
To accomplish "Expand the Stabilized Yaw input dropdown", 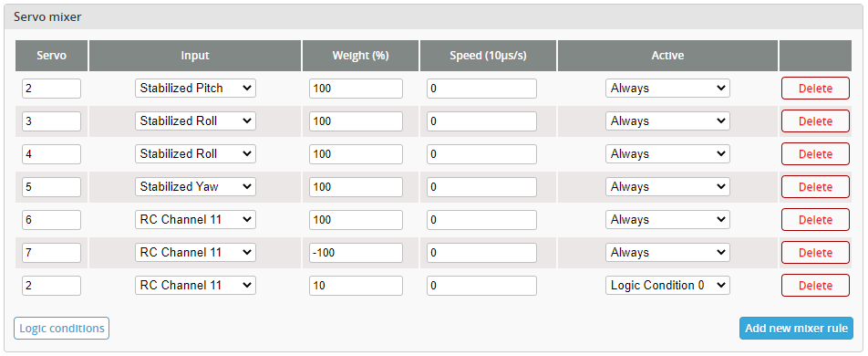I will 195,187.
